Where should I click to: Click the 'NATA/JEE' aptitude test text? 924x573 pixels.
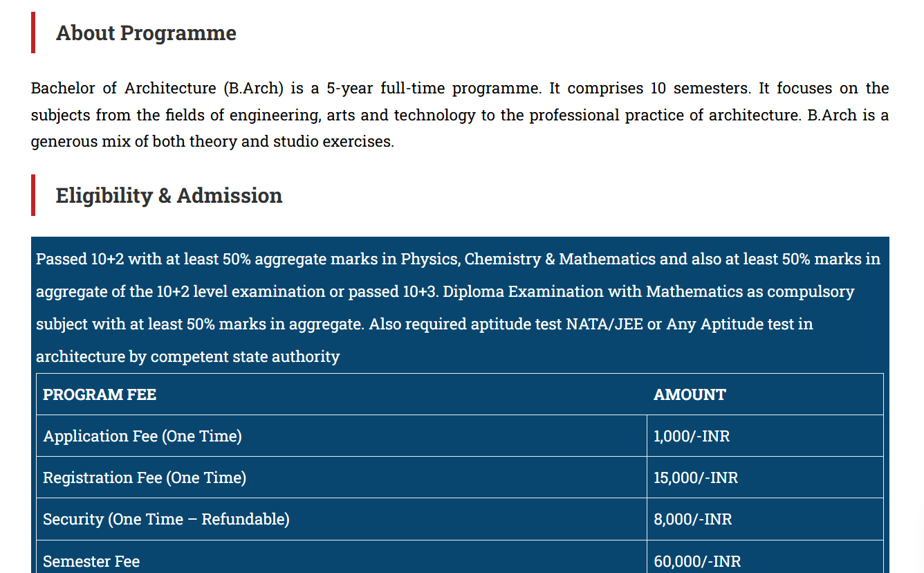(604, 325)
